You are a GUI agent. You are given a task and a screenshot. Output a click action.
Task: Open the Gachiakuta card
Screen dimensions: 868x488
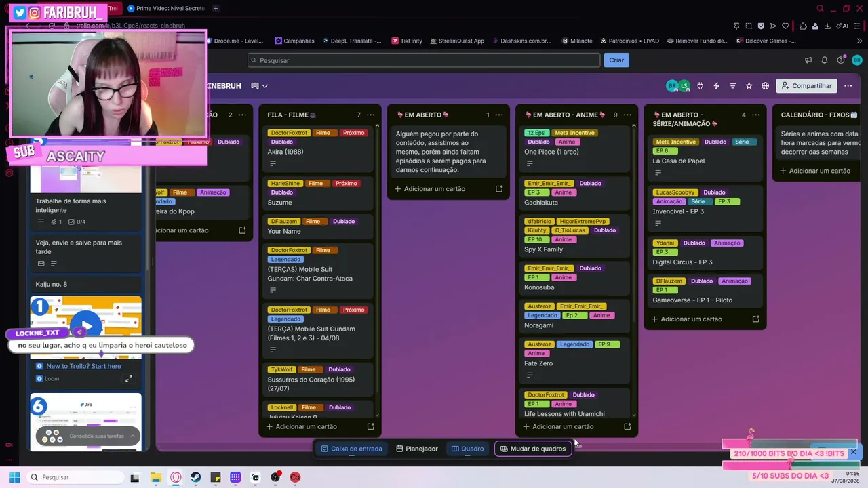tap(575, 193)
